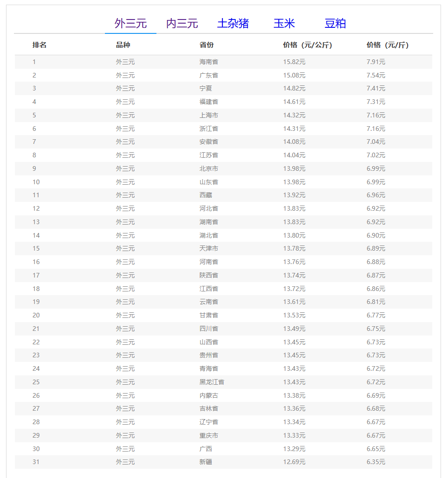This screenshot has width=448, height=478.
Task: Click the 14.82元 price cell
Action: (x=294, y=88)
